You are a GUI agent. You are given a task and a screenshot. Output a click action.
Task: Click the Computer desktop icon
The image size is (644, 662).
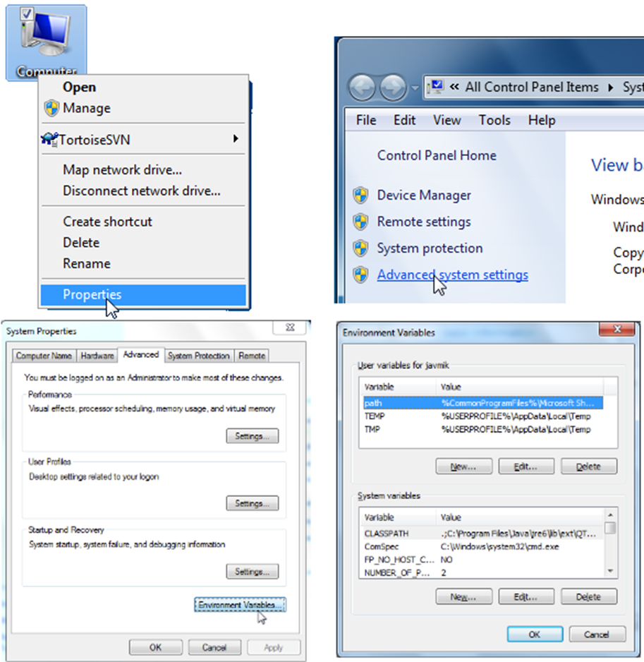coord(46,42)
